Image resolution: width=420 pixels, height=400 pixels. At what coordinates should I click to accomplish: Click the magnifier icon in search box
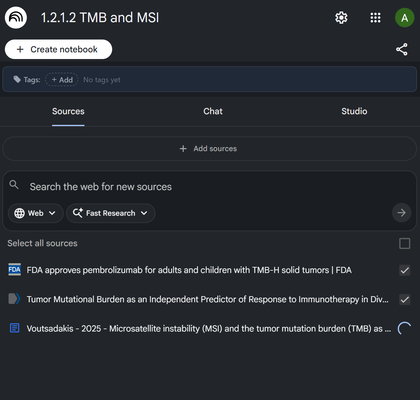point(14,184)
